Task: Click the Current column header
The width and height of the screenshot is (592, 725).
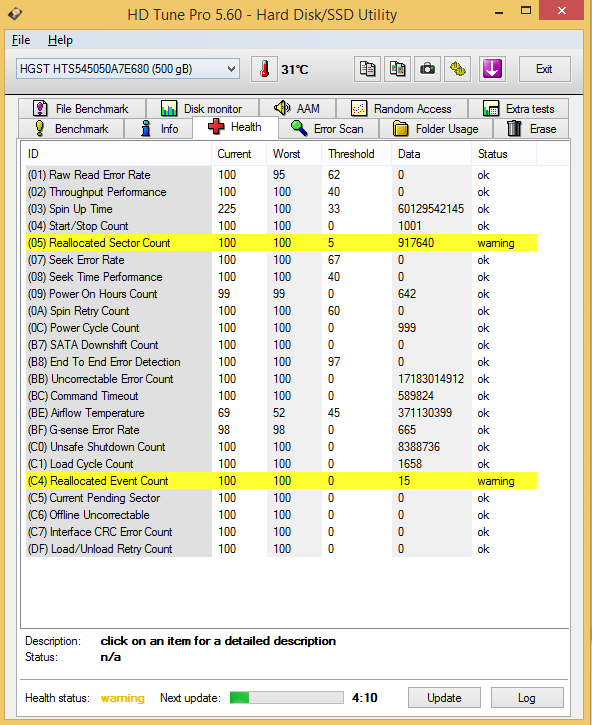Action: (x=239, y=154)
